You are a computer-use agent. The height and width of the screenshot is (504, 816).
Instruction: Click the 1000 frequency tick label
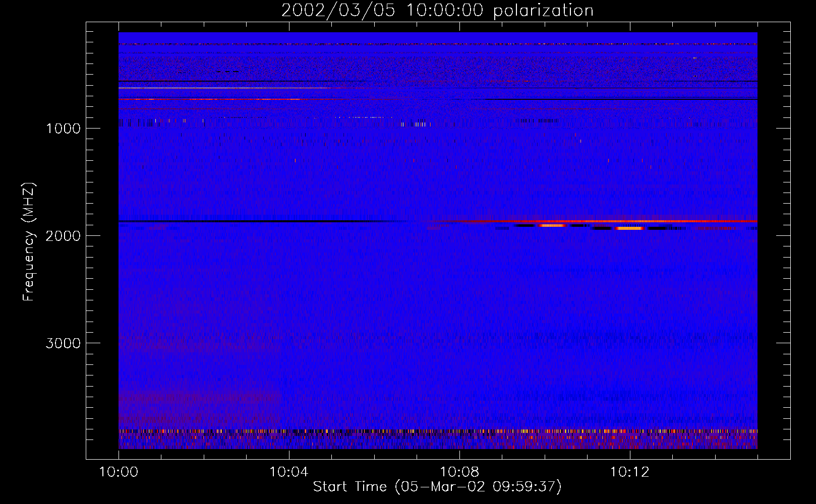pos(63,129)
